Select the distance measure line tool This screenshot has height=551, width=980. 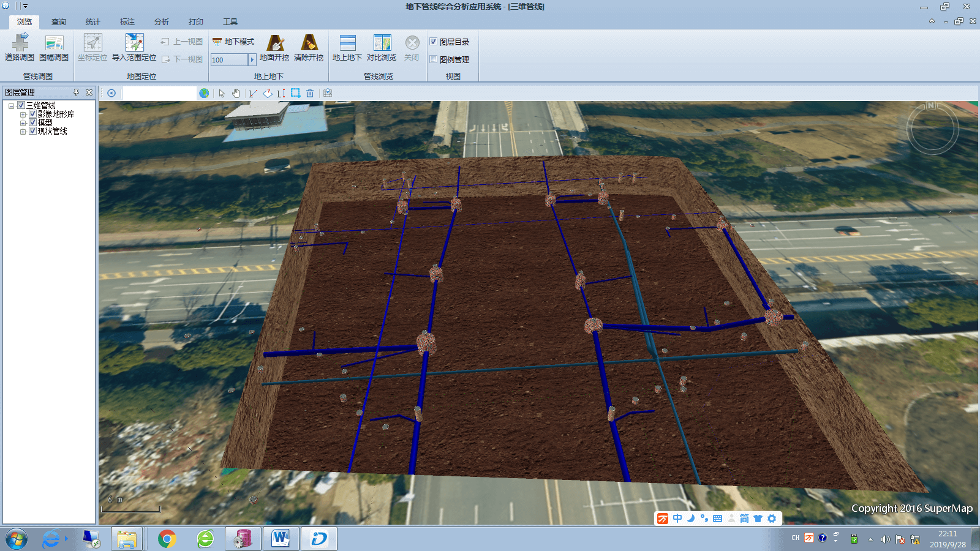pos(253,93)
